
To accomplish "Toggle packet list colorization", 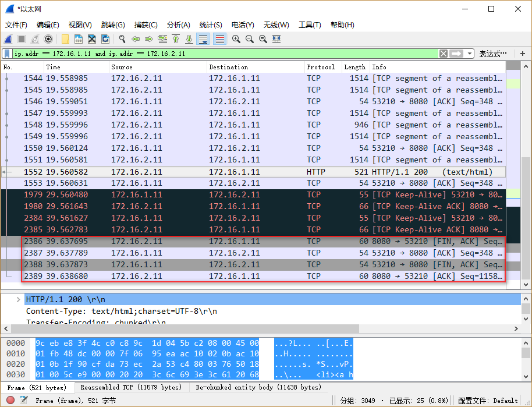I will [219, 39].
